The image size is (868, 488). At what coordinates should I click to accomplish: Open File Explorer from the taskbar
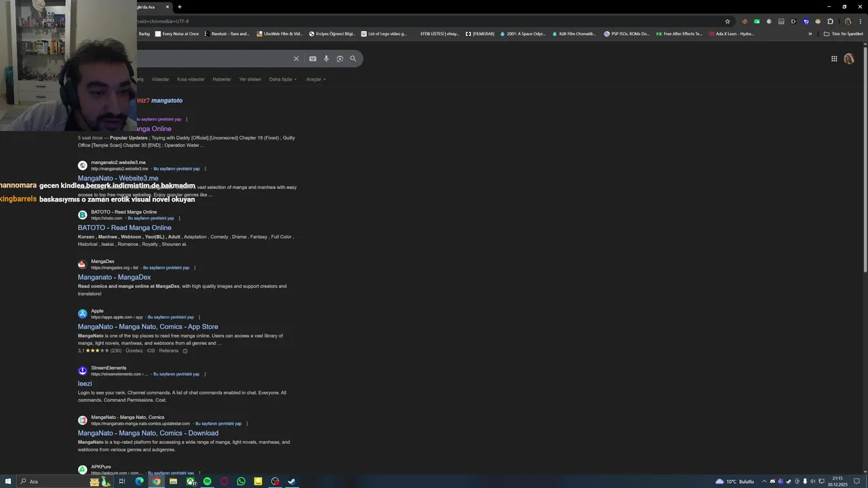click(x=173, y=481)
